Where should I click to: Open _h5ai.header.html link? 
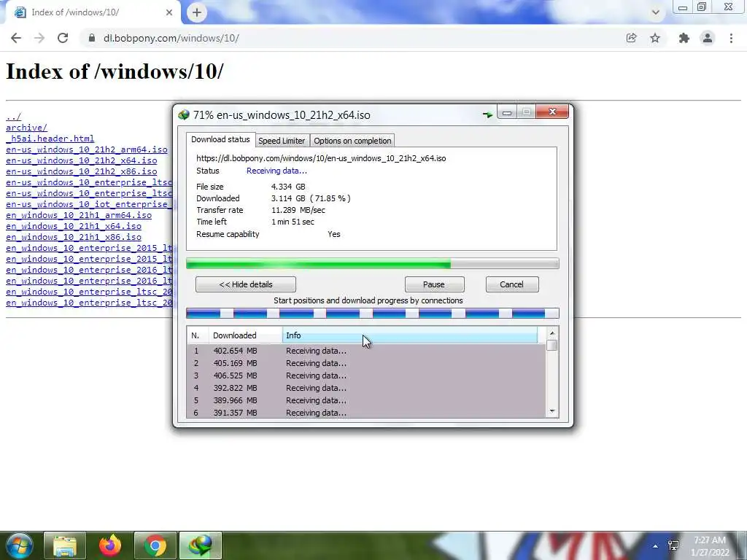click(50, 139)
